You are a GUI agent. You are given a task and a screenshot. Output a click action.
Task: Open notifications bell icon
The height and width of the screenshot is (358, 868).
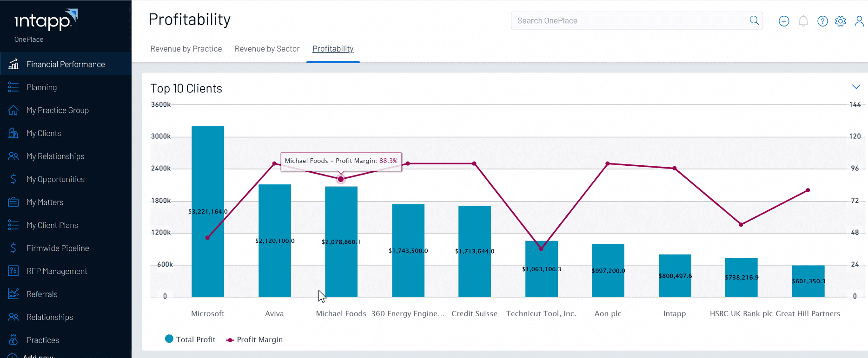tap(803, 21)
